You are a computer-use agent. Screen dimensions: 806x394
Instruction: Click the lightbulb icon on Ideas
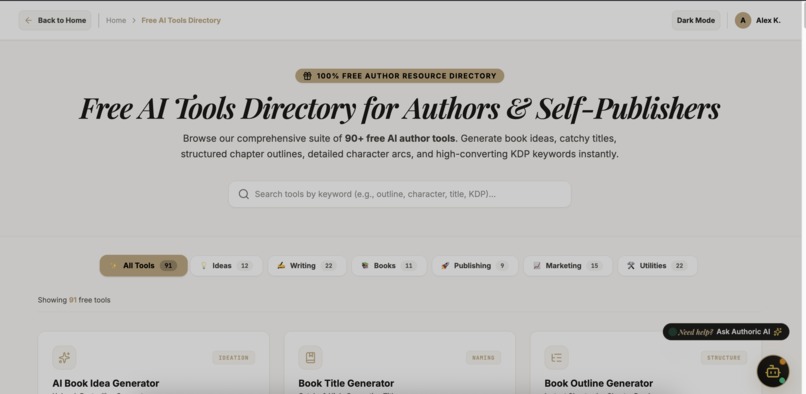tap(204, 265)
